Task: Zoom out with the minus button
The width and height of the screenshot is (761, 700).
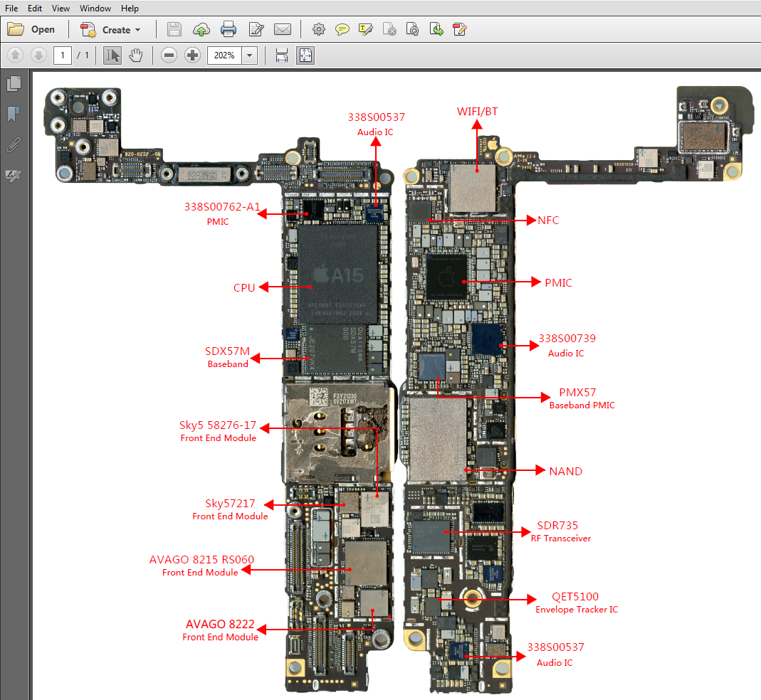Action: [x=169, y=55]
